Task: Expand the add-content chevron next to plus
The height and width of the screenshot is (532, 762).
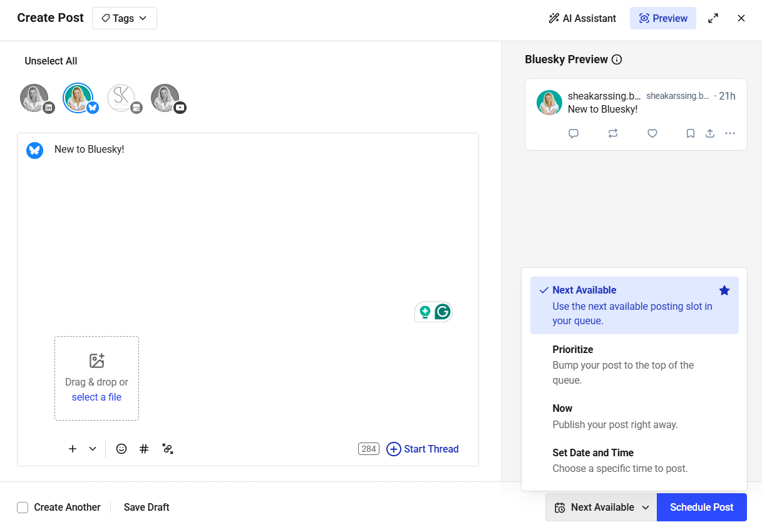Action: tap(92, 449)
